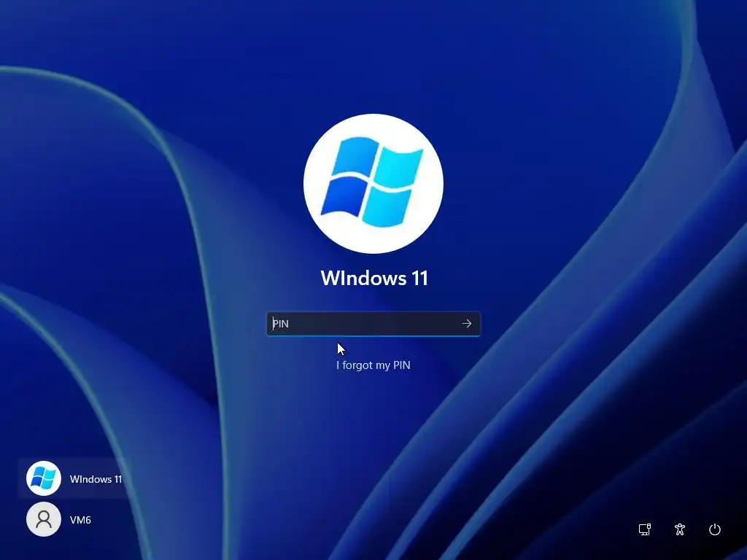Submit PIN with the arrow button
747x560 pixels.
point(467,324)
